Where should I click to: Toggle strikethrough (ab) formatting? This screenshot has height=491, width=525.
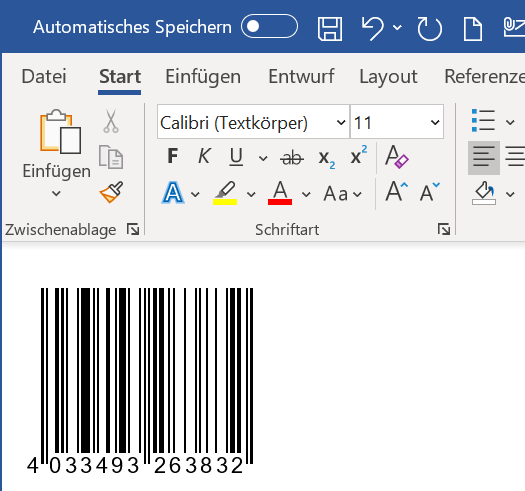click(x=292, y=158)
